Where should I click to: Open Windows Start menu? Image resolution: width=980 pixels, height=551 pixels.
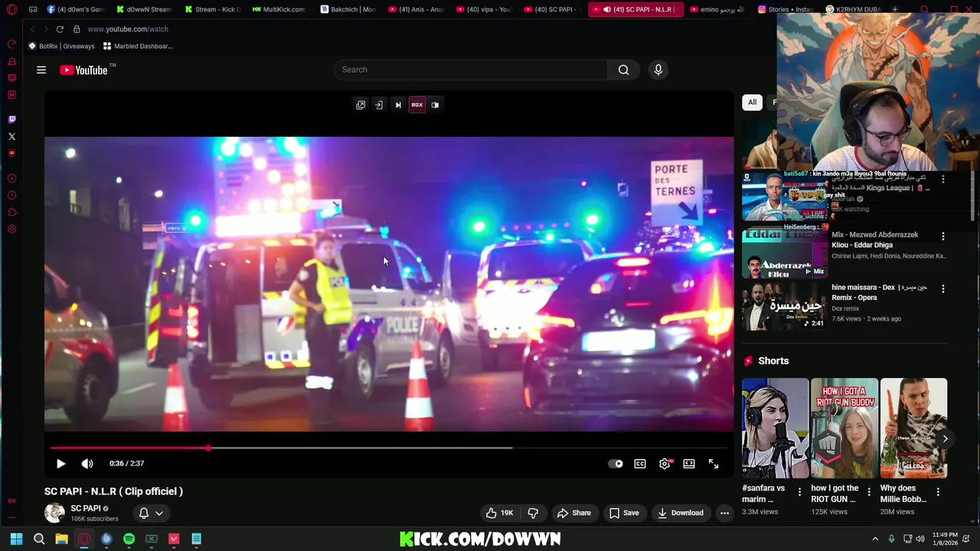point(16,539)
